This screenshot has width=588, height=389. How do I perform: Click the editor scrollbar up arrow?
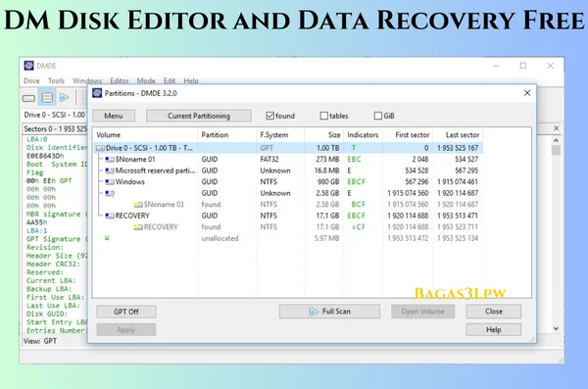tap(556, 140)
